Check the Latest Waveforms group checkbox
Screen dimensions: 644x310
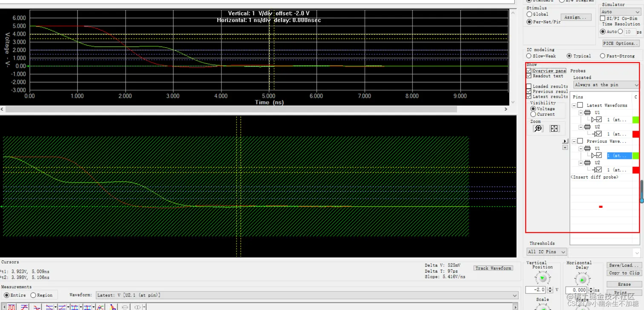point(580,105)
